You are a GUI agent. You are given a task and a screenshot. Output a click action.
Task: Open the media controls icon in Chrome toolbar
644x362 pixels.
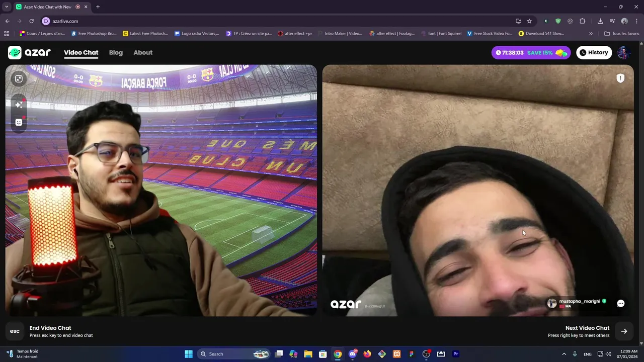click(x=612, y=21)
